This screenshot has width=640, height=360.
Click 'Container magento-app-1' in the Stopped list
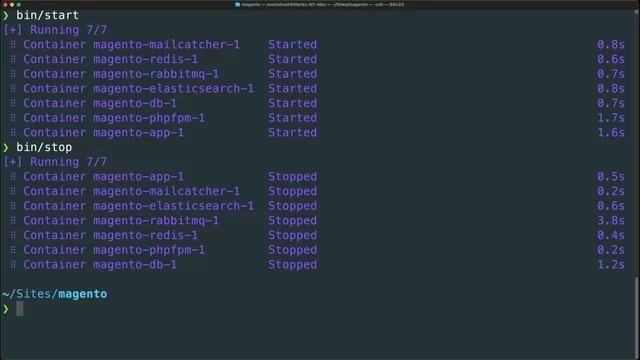point(104,177)
